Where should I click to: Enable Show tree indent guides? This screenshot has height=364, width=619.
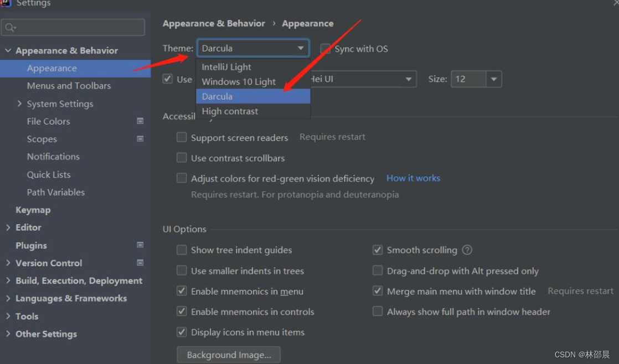click(x=182, y=250)
